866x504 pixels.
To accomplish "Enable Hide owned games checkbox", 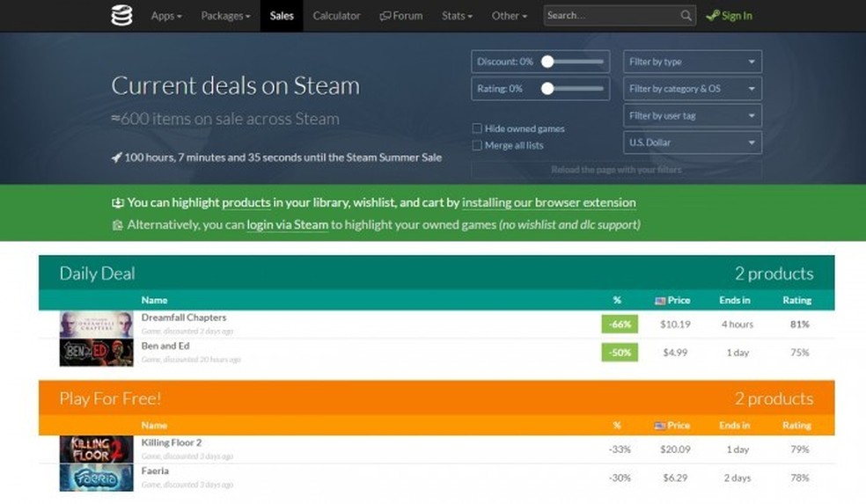I will tap(477, 128).
